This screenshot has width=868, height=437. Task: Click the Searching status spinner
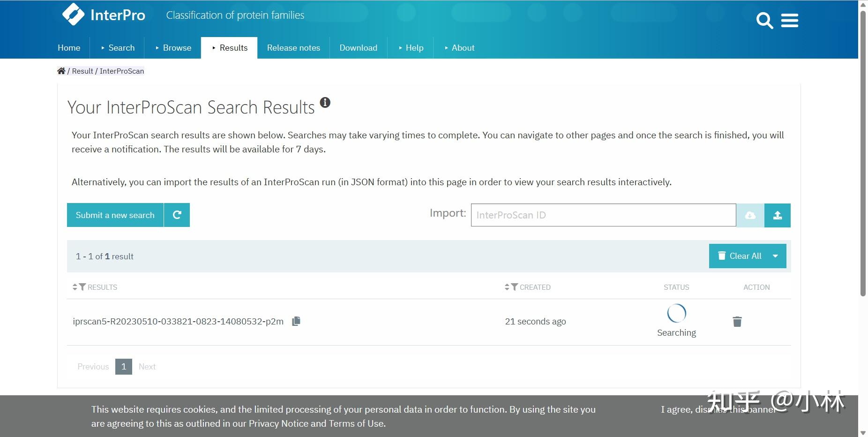[x=676, y=313]
